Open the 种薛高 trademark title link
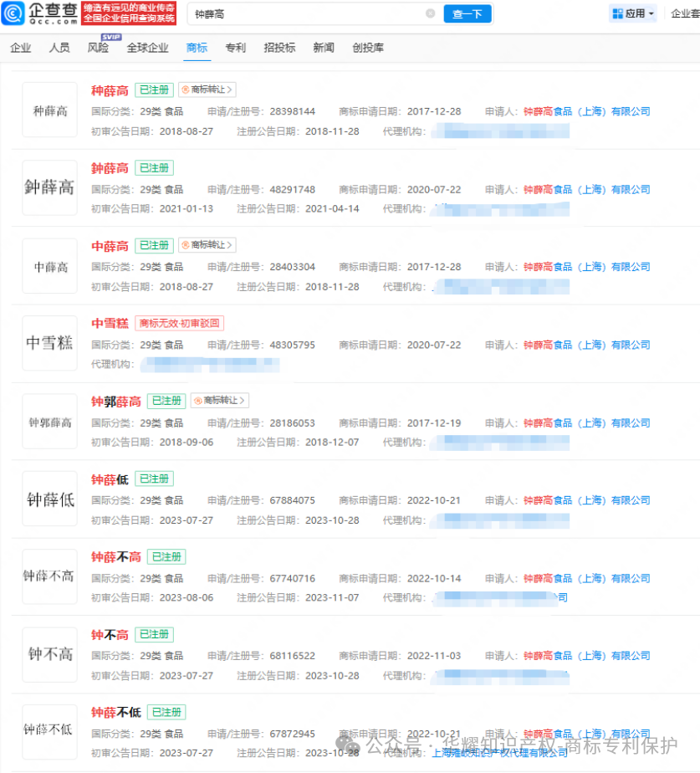This screenshot has height=773, width=700. (x=110, y=90)
